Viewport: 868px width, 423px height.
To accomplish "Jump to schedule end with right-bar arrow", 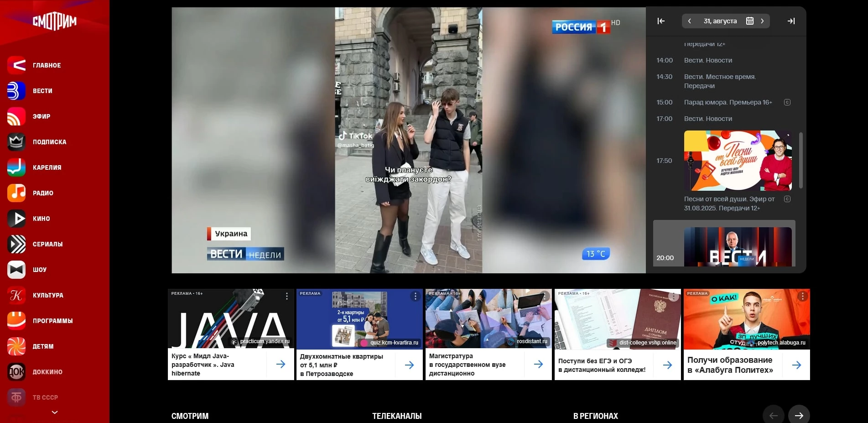I will [791, 21].
